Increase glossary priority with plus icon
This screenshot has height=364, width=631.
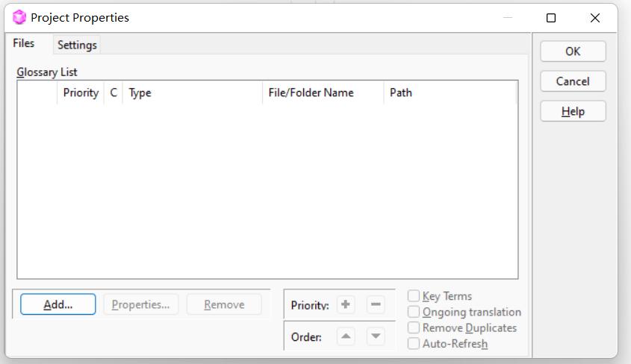click(345, 304)
